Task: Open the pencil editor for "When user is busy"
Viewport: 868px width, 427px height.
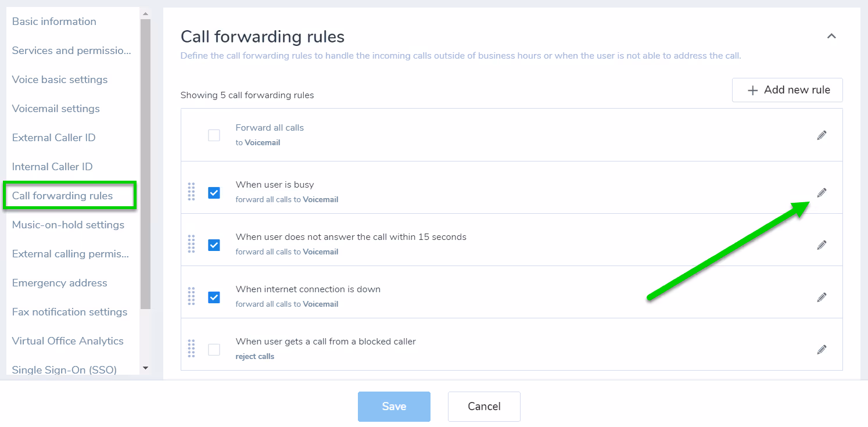Action: (822, 192)
